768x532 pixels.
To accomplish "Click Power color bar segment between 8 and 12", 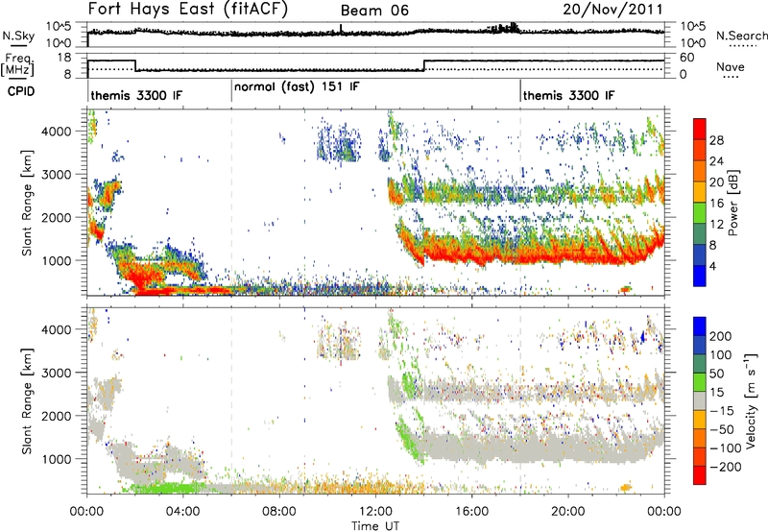I will pyautogui.click(x=700, y=233).
